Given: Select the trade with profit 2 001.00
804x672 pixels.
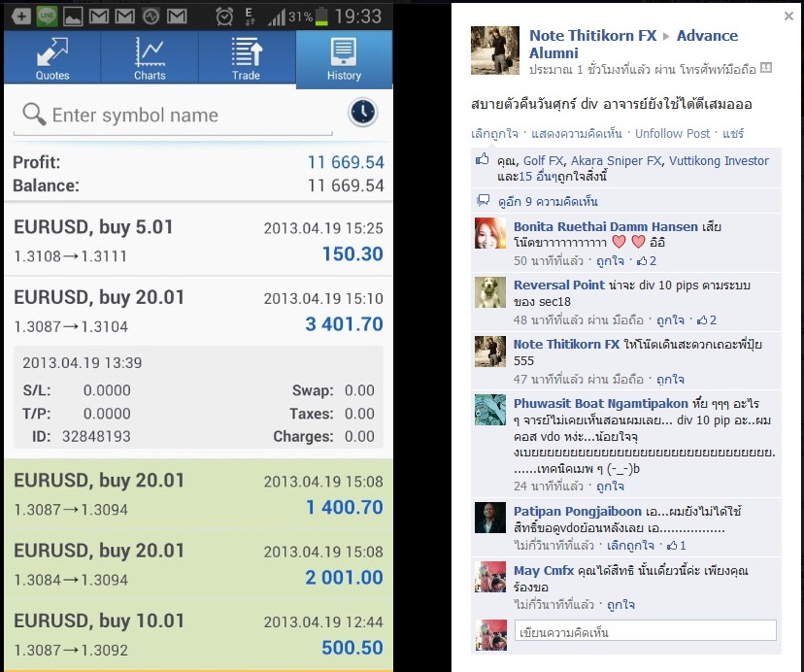Looking at the screenshot, I should pos(198,565).
